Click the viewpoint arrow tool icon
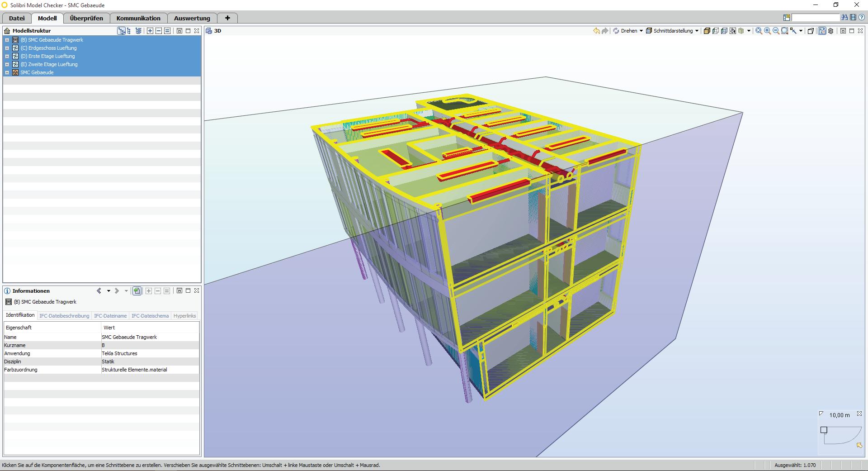Viewport: 868px width, 471px height. point(793,31)
